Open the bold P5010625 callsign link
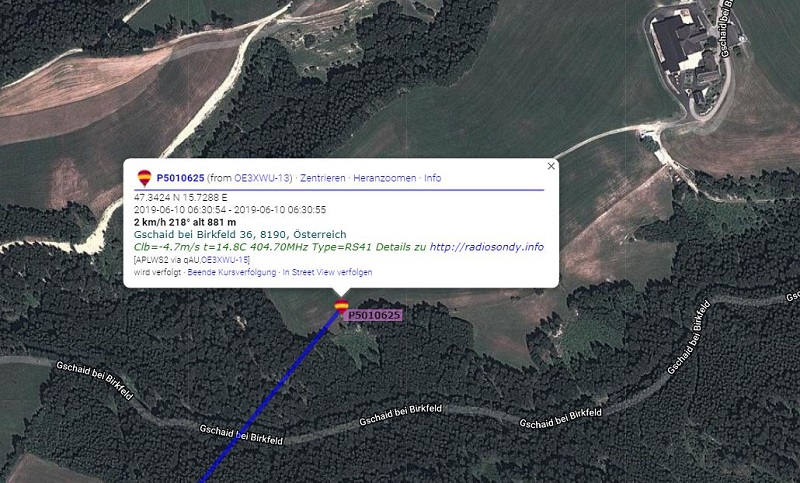This screenshot has height=483, width=800. (x=180, y=178)
